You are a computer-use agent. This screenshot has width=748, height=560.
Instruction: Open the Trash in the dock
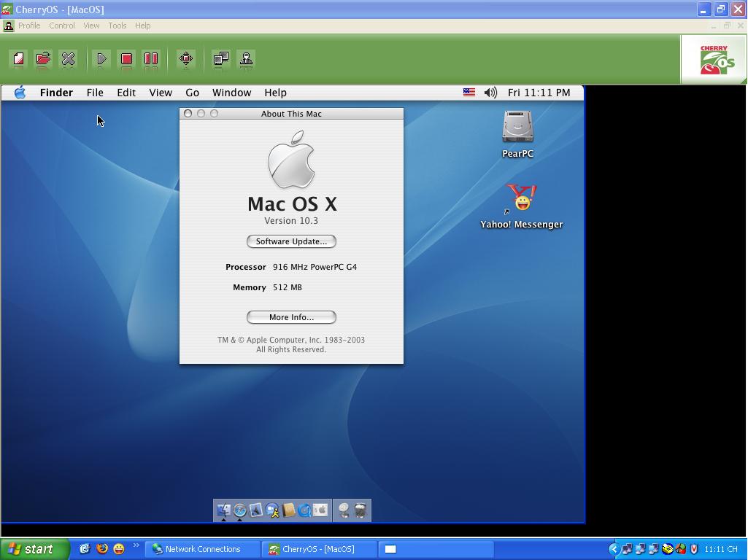(360, 510)
